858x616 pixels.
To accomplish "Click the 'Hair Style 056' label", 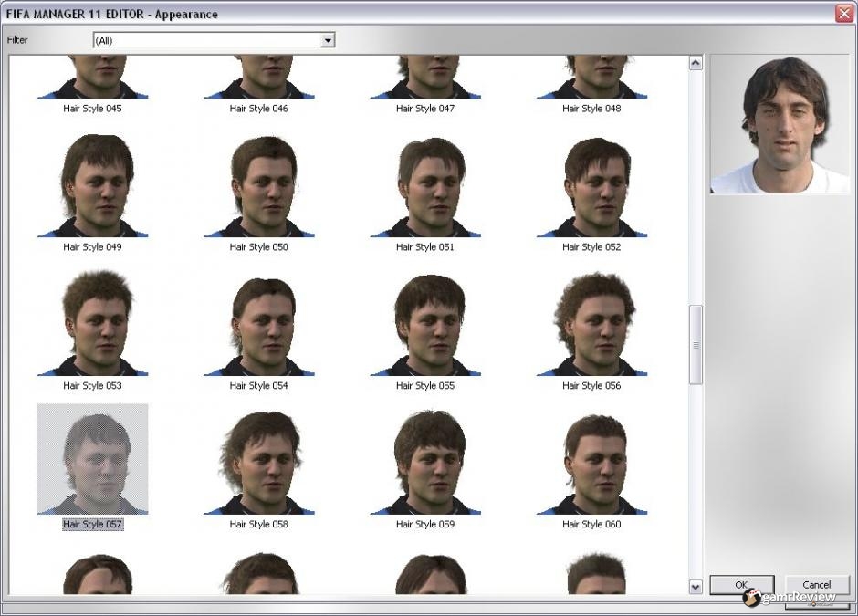I will click(x=591, y=385).
